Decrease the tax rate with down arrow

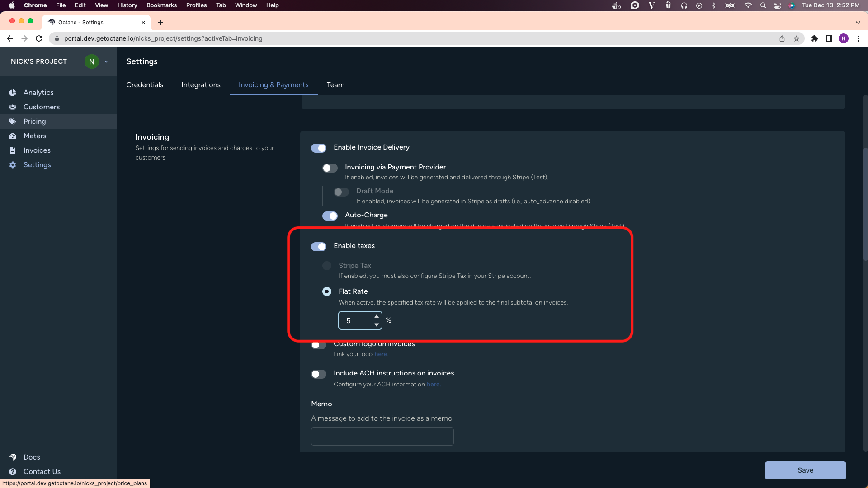pyautogui.click(x=377, y=325)
